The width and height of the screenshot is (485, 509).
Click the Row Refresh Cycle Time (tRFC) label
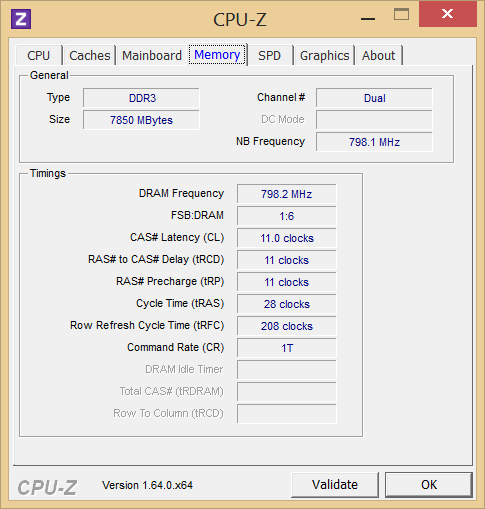pyautogui.click(x=147, y=325)
